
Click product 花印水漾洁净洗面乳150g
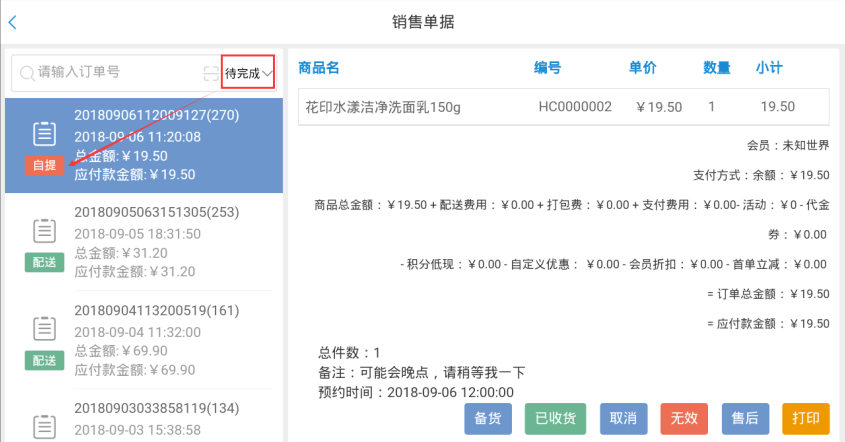pyautogui.click(x=383, y=107)
